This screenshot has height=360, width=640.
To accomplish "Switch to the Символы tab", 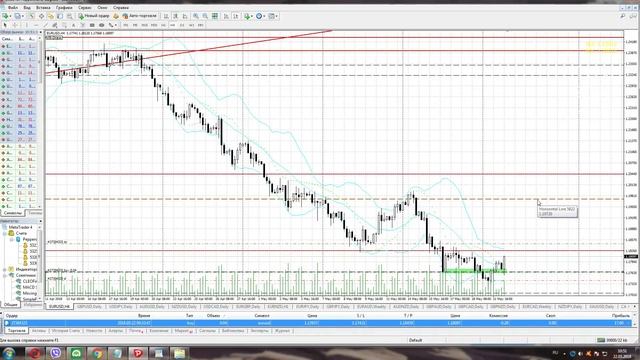I will click(x=12, y=213).
